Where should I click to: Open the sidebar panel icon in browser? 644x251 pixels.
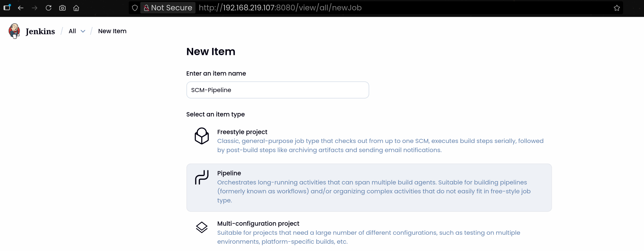point(7,8)
